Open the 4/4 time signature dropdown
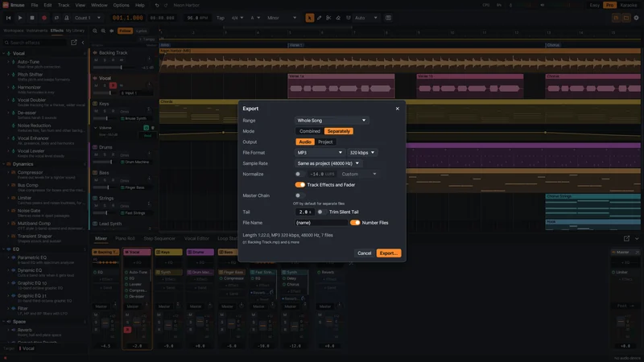 (x=237, y=18)
